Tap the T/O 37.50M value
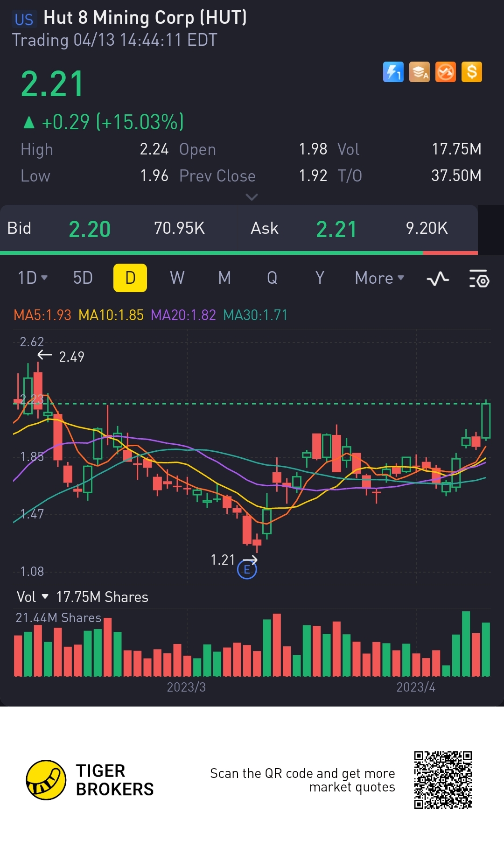Image resolution: width=504 pixels, height=854 pixels. tap(456, 175)
